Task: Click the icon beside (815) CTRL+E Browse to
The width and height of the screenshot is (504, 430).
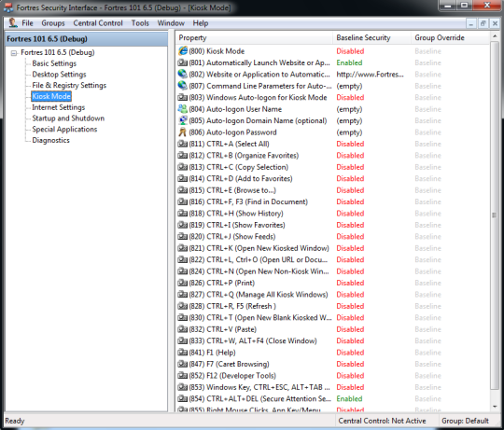Action: point(183,190)
